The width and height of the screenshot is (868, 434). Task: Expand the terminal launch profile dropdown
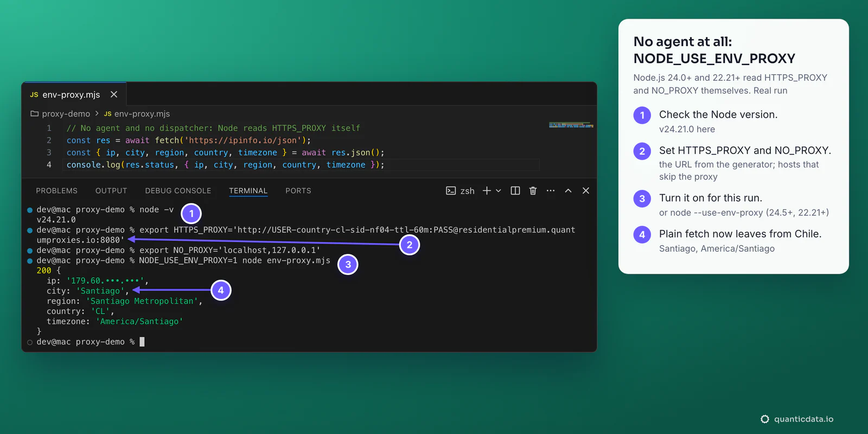(x=499, y=190)
